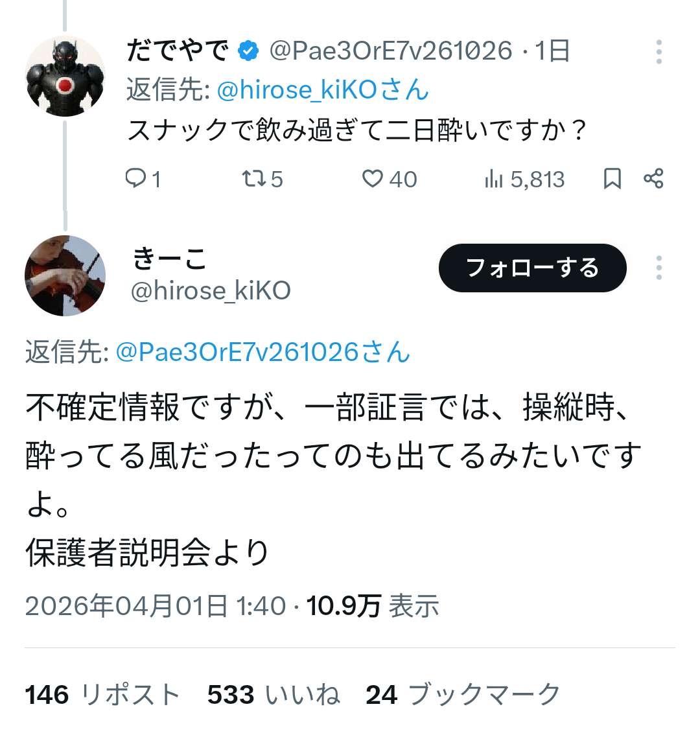Open the more options menu beside フォローする
This screenshot has height=746, width=700.
click(659, 268)
